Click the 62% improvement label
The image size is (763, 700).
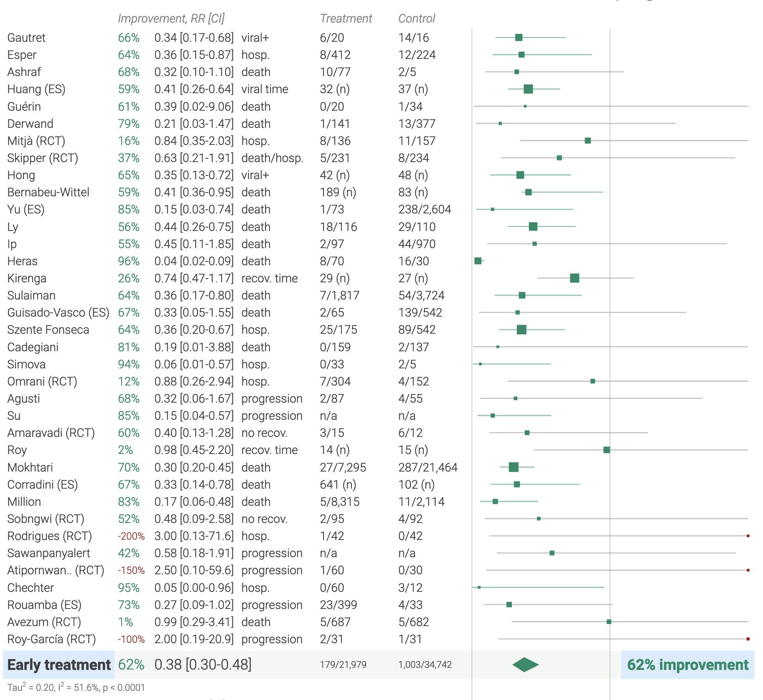point(687,664)
